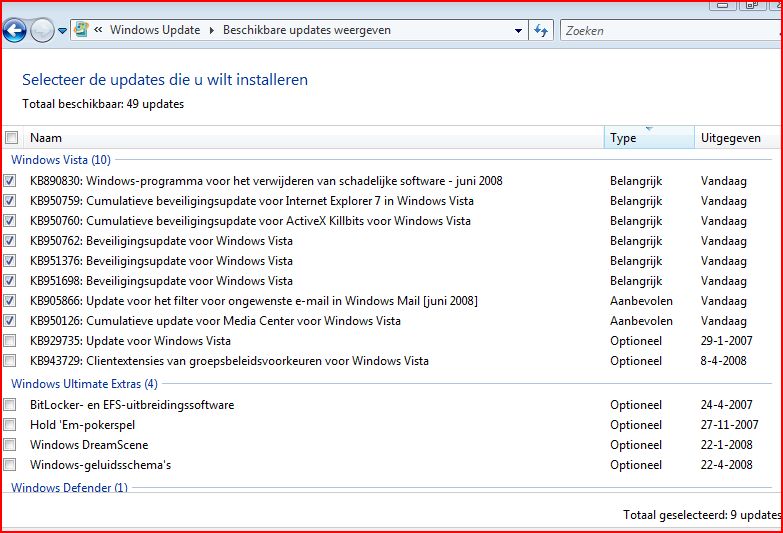Click Beschikbare updates weergeven breadcrumb
This screenshot has height=533, width=783.
[x=307, y=30]
